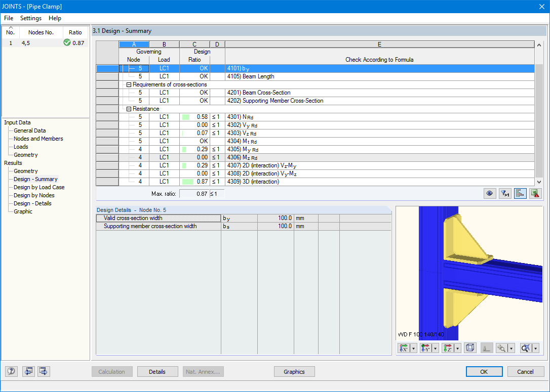550x392 pixels.
Task: Set view against Y' direction
Action: [x=426, y=348]
